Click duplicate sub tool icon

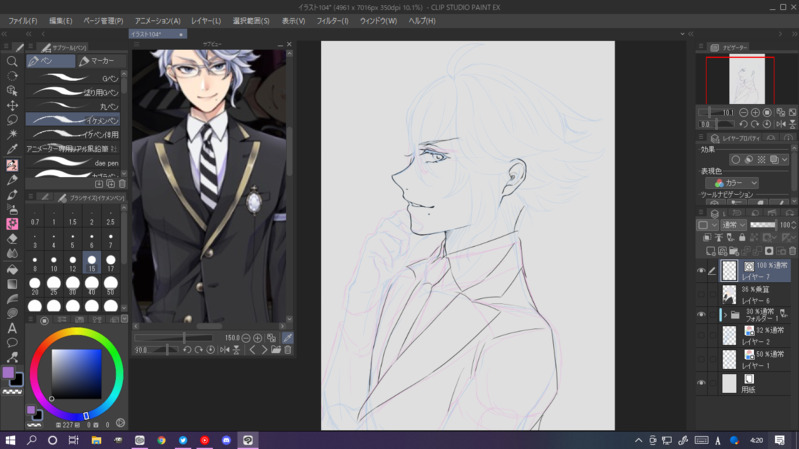[111, 183]
